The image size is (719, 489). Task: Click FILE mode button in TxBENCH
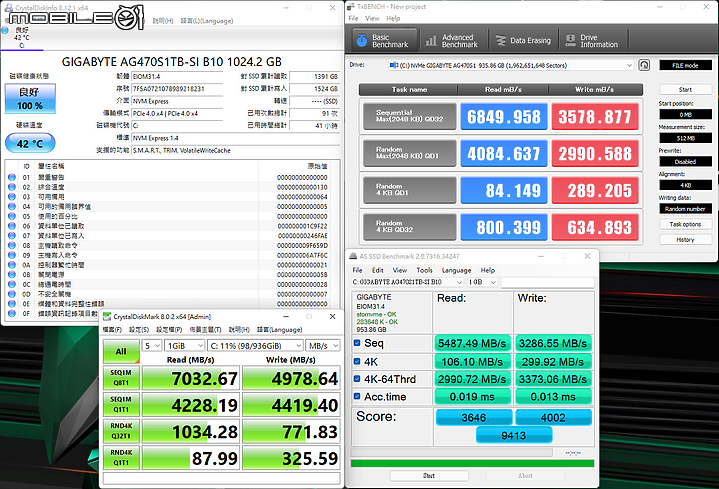click(685, 65)
